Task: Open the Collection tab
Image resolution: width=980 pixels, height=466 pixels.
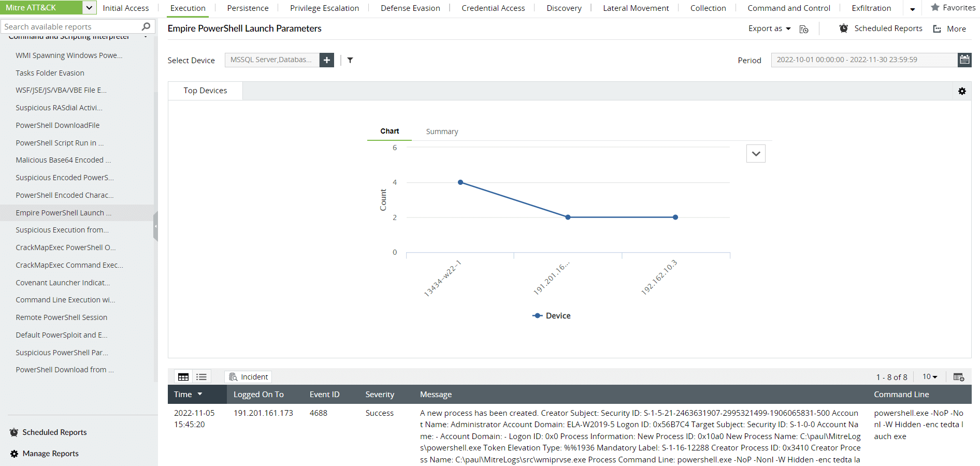Action: coord(708,8)
